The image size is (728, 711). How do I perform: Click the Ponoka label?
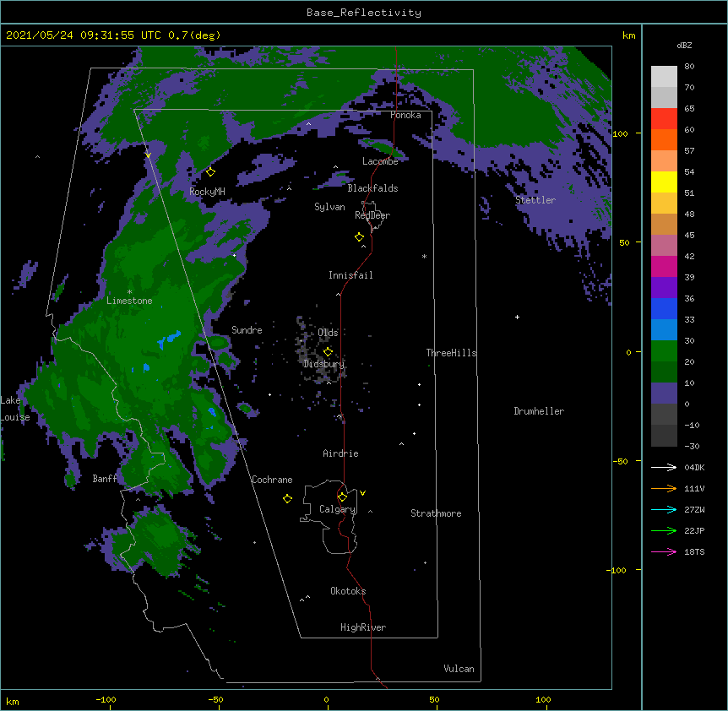(x=405, y=115)
